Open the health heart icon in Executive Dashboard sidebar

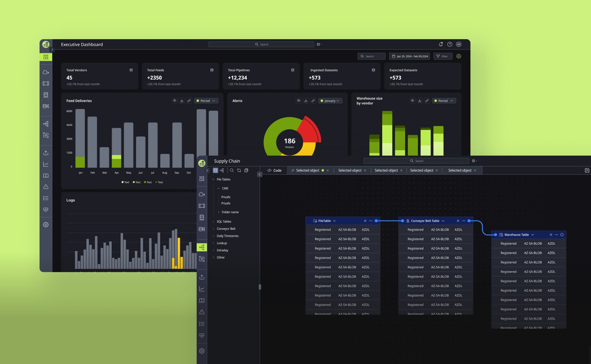click(x=46, y=210)
